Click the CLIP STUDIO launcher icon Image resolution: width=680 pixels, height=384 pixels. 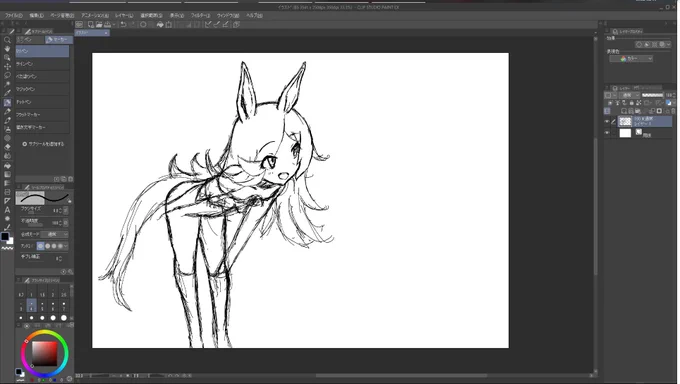(x=79, y=25)
